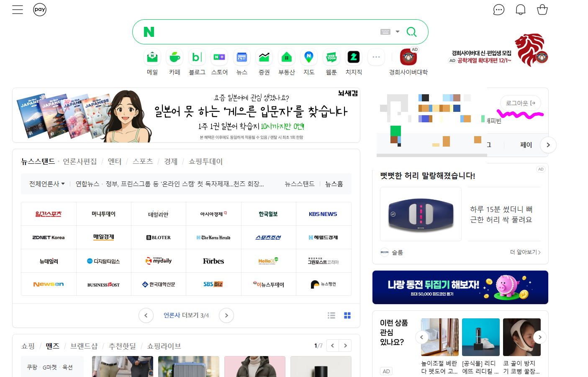Open 코 골이 방지 product thumbnail

(x=522, y=337)
